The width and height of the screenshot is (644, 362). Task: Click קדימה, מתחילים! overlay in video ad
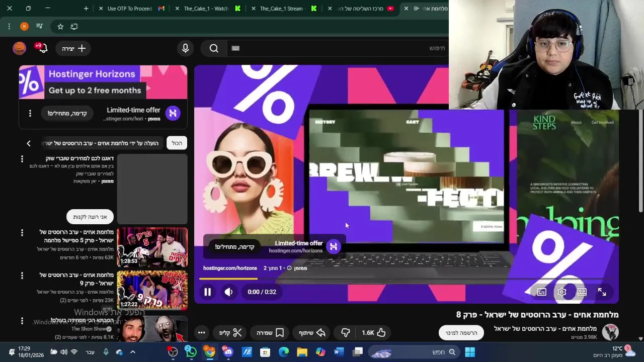(234, 246)
